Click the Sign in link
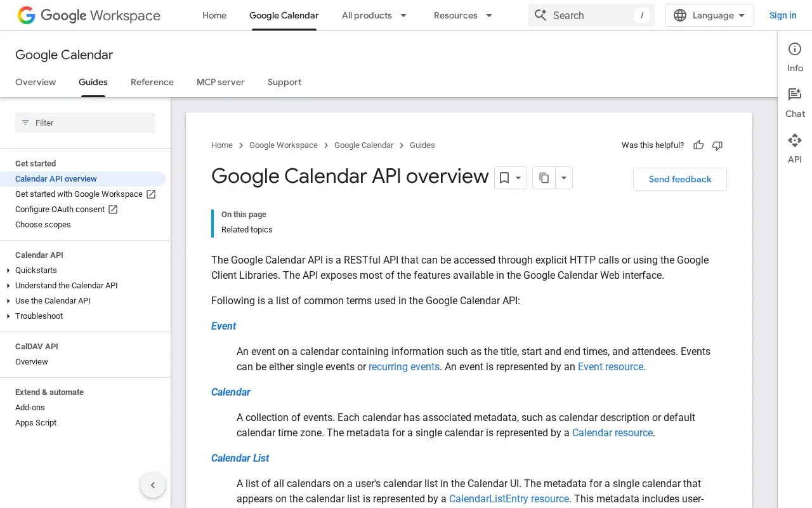 [x=783, y=15]
